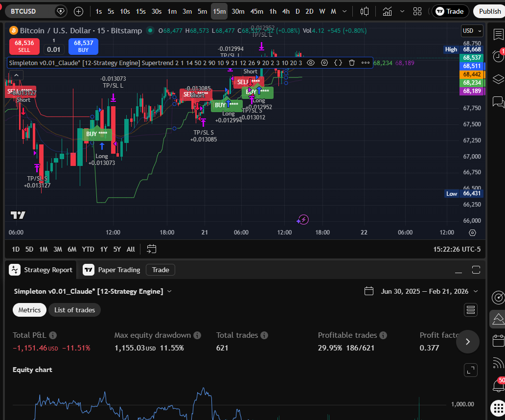
Task: Select the 30m timeframe
Action: pos(238,11)
